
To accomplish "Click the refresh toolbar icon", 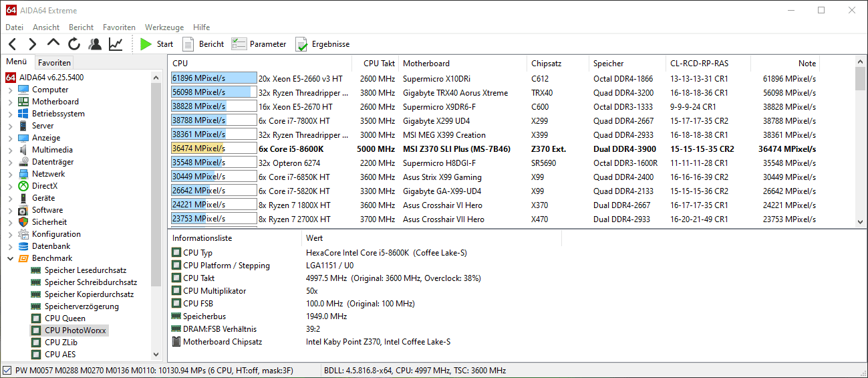I will [74, 44].
